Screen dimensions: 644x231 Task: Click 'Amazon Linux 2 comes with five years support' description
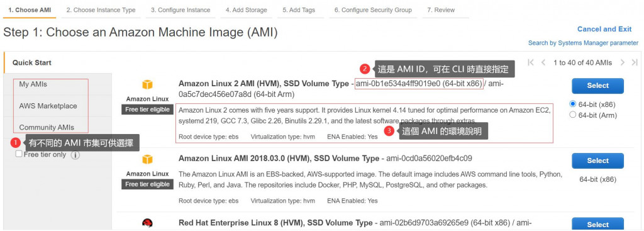point(364,116)
